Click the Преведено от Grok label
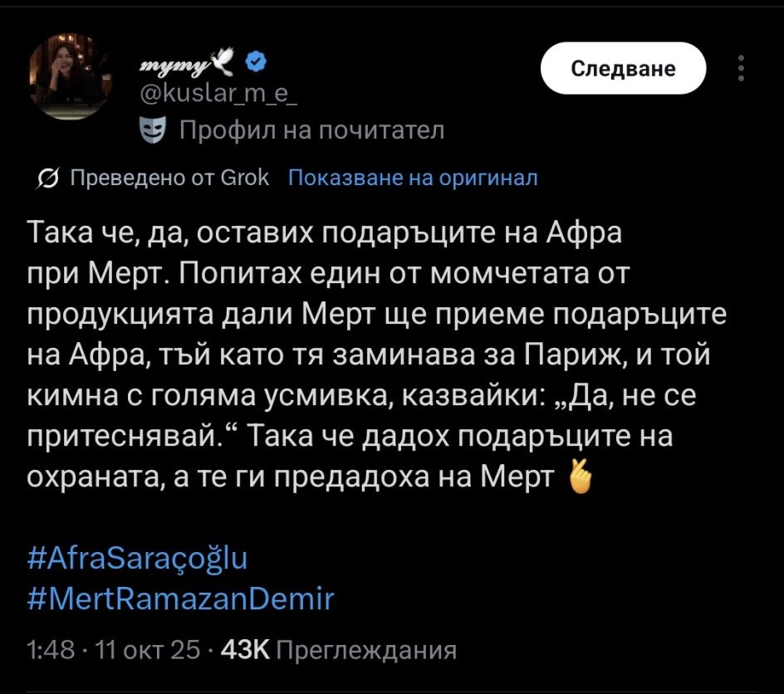Viewport: 784px width, 694px height. (x=169, y=178)
